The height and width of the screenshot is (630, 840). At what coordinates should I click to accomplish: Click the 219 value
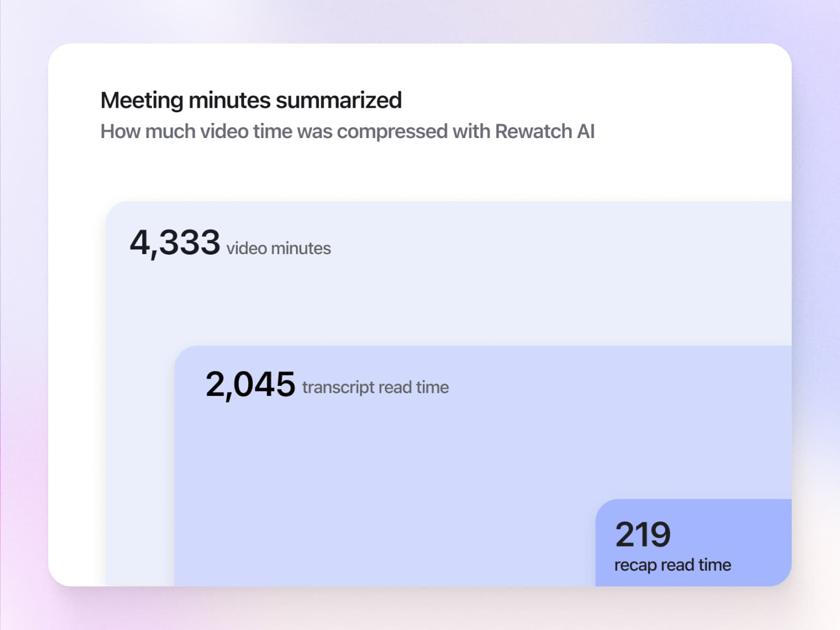click(x=643, y=534)
